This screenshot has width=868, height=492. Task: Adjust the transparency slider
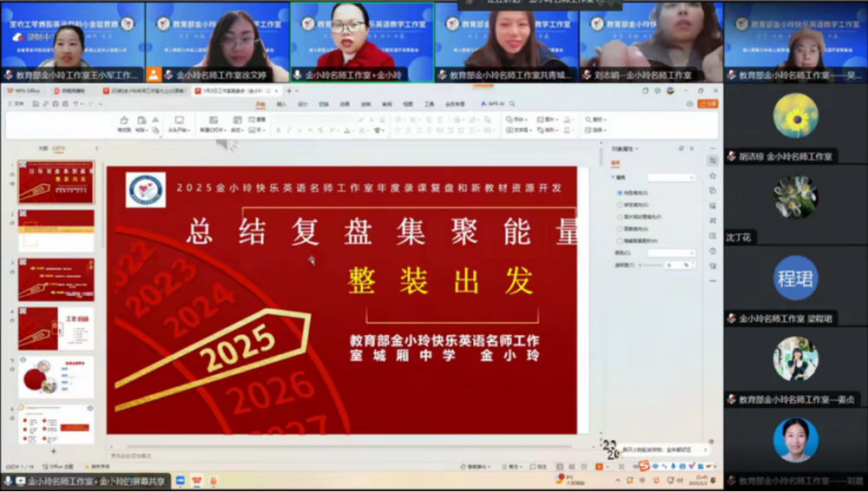(x=650, y=266)
